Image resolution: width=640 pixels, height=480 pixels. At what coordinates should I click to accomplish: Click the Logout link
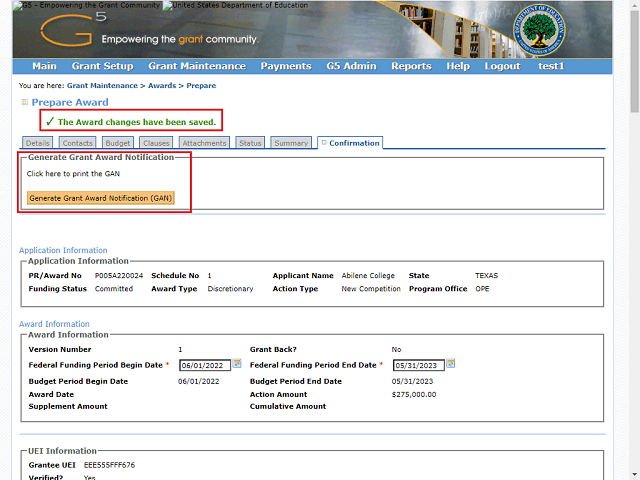502,66
